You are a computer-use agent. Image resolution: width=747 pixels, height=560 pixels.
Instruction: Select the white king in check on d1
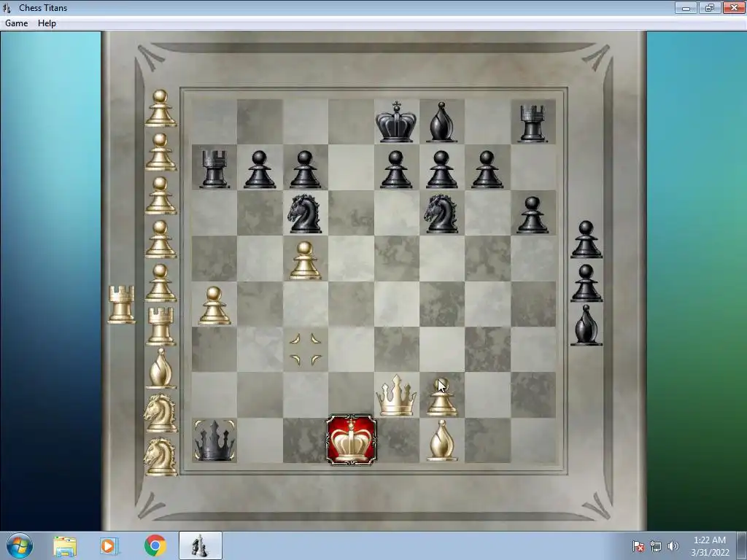pos(351,440)
